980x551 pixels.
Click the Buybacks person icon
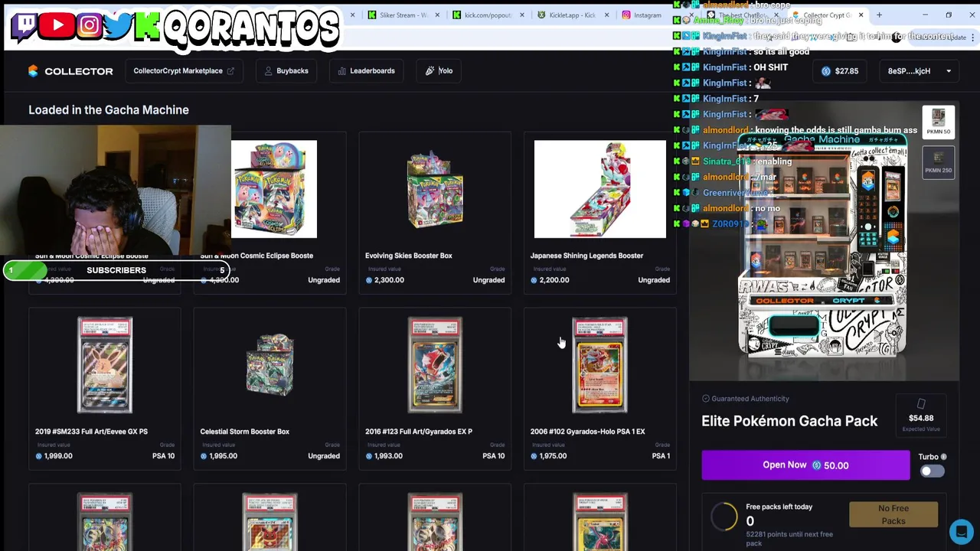268,71
